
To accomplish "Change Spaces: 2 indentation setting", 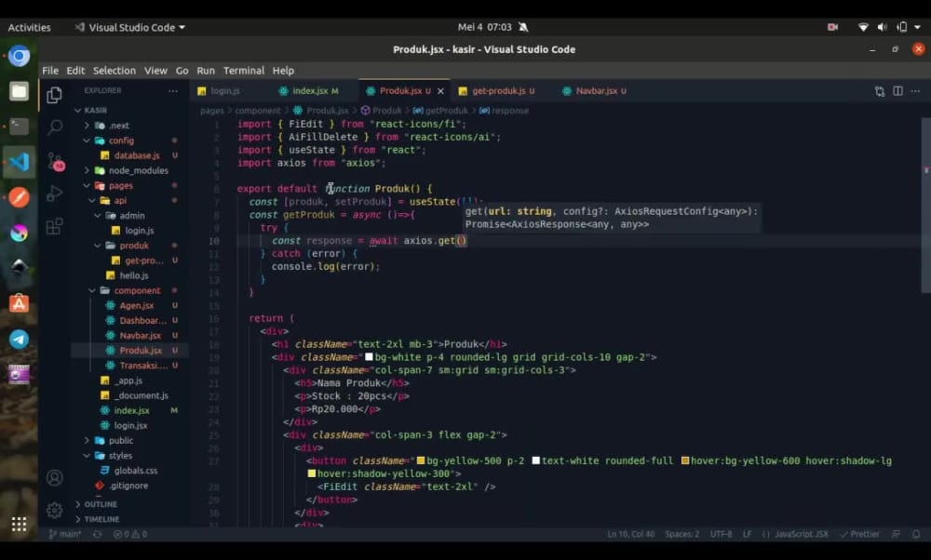I will (681, 534).
